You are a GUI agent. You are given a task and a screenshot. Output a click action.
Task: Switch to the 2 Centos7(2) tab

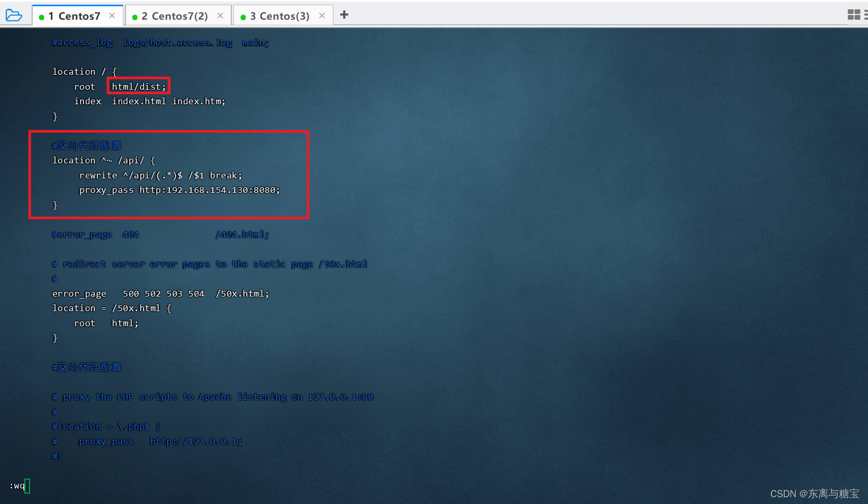click(179, 16)
